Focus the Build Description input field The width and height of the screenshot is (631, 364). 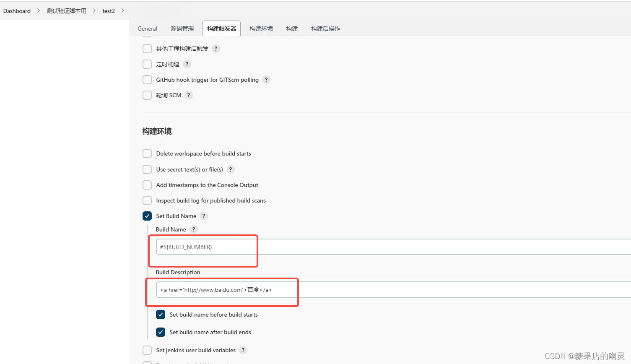coord(393,290)
